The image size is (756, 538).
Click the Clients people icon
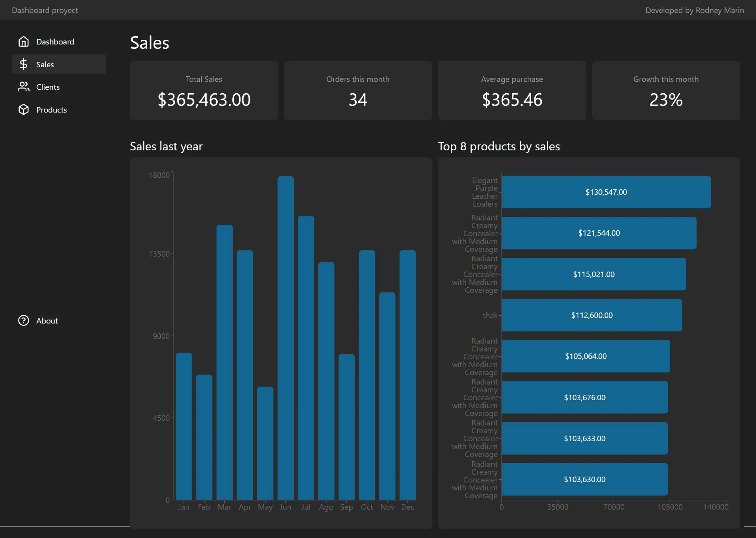(x=24, y=87)
